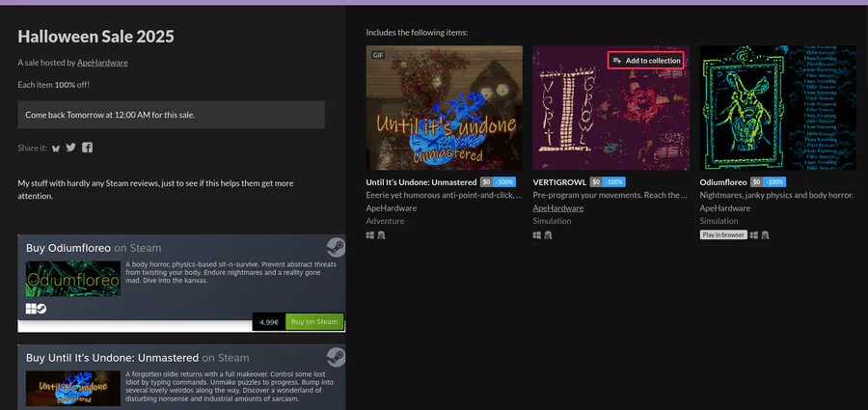Click the Simulation genre under VERTIGROWL
The image size is (868, 410).
(552, 221)
